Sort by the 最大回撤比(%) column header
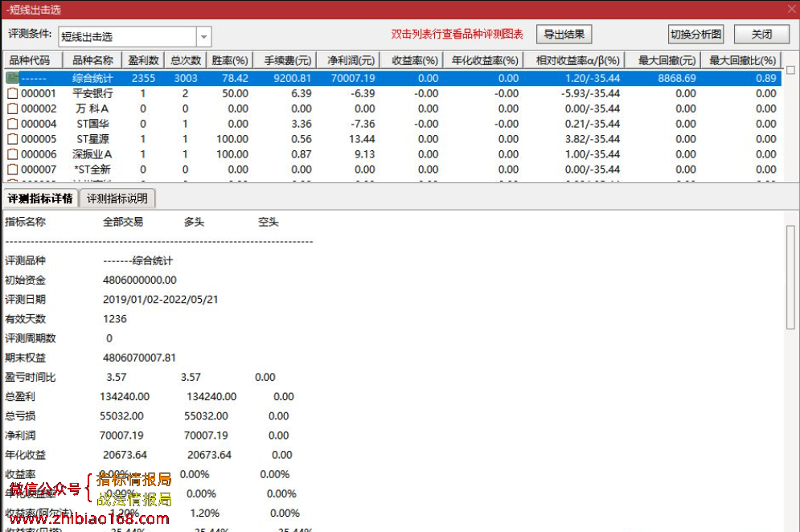This screenshot has width=800, height=532. tap(741, 60)
